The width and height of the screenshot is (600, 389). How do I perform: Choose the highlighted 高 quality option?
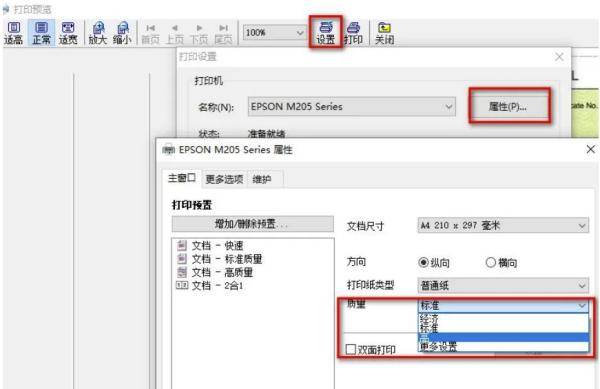click(503, 337)
